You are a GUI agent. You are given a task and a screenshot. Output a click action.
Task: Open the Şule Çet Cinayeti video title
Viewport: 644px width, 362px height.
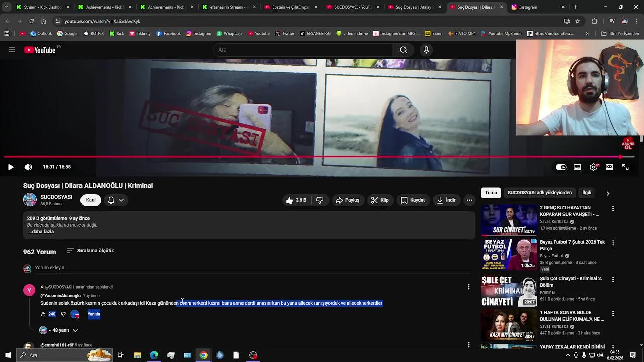coord(571,282)
